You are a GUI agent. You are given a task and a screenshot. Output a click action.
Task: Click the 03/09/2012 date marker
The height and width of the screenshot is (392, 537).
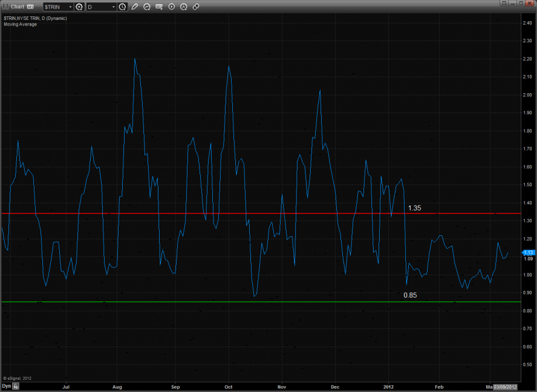506,385
